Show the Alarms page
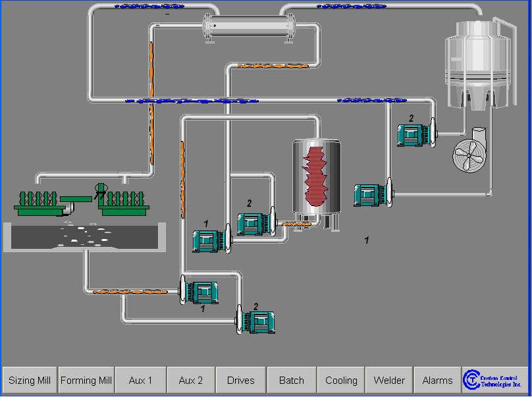The height and width of the screenshot is (397, 532). (x=437, y=380)
